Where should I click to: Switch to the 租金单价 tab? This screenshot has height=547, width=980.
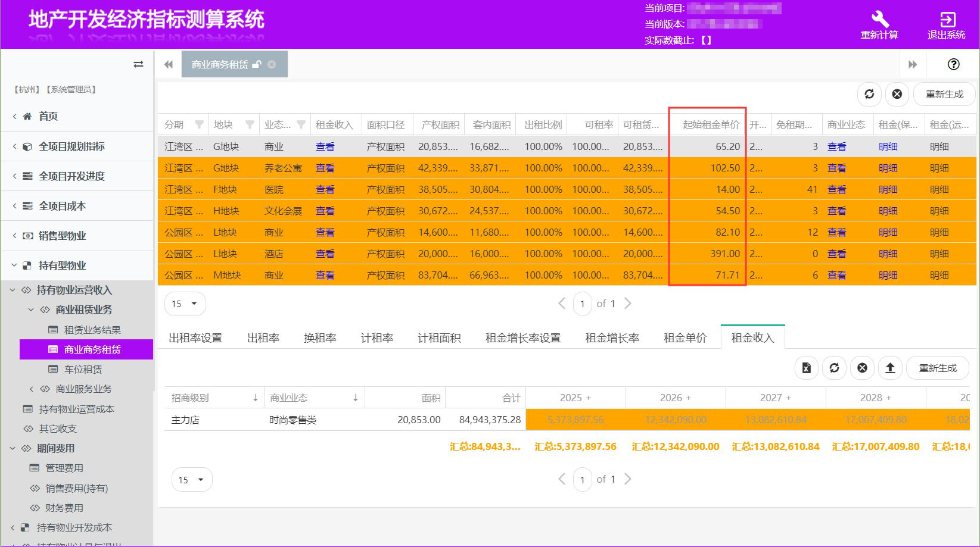[685, 337]
